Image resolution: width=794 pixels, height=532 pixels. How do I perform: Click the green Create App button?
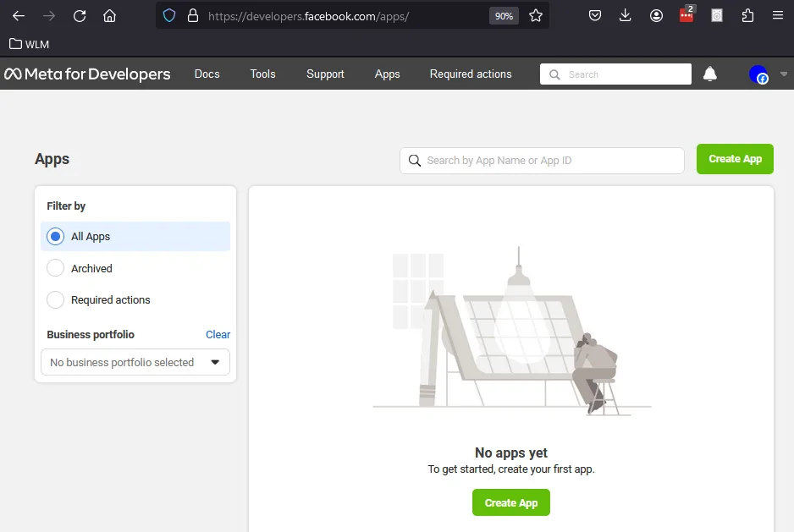pyautogui.click(x=734, y=159)
